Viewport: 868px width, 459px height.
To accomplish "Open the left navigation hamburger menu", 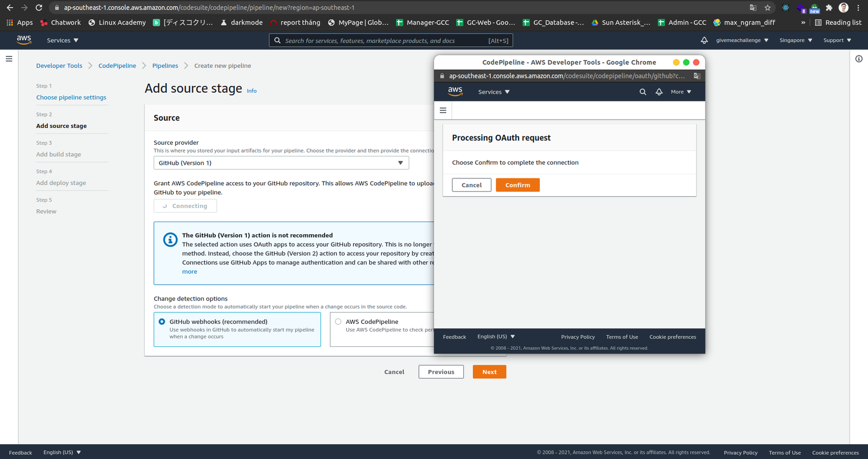I will coord(9,59).
